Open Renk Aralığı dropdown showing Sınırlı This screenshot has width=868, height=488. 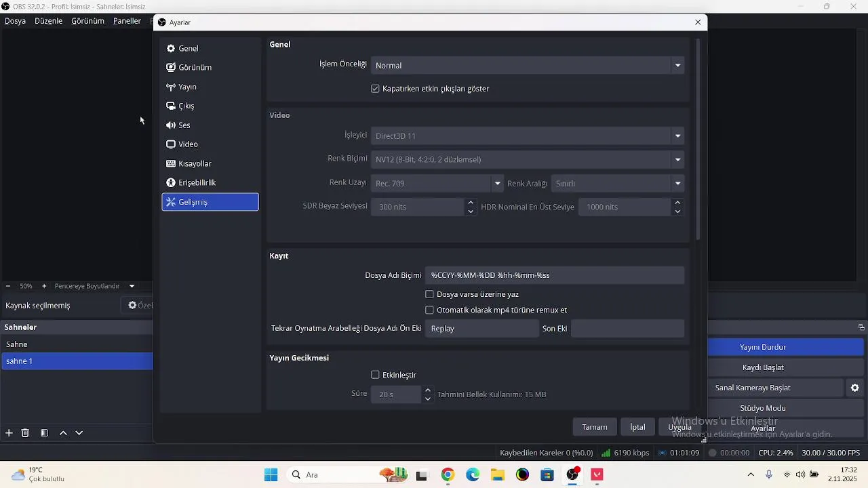click(x=618, y=183)
